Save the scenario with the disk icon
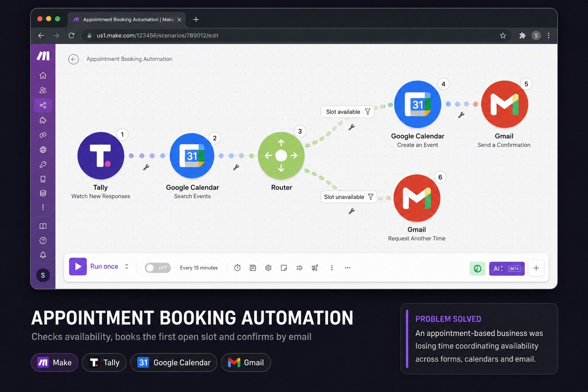Screen dimensions: 588x392 pos(253,268)
